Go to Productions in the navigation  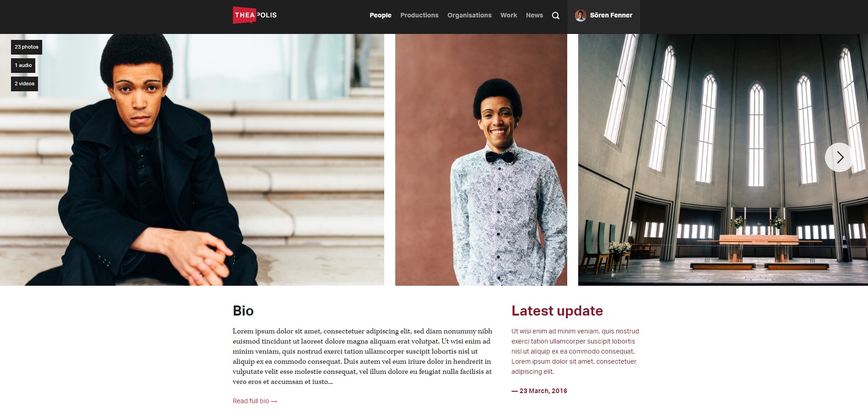pos(419,15)
